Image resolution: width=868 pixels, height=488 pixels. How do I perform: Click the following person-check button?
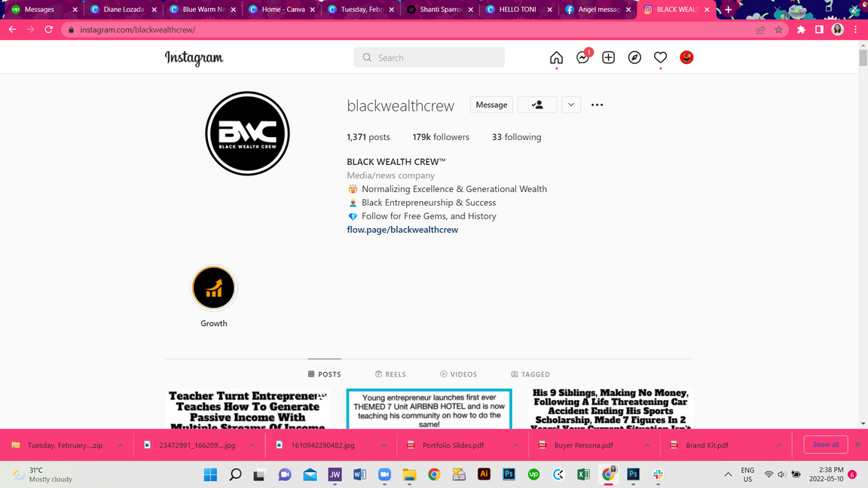(537, 105)
